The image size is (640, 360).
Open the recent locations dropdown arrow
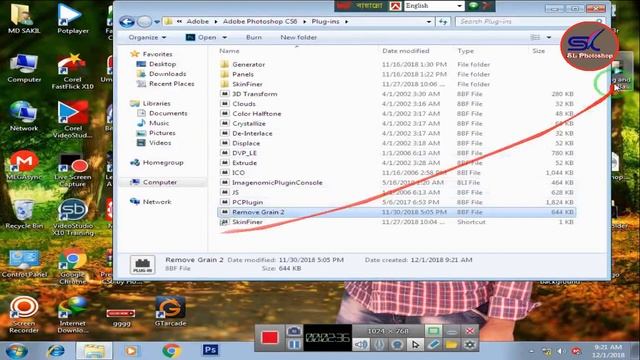click(x=157, y=22)
